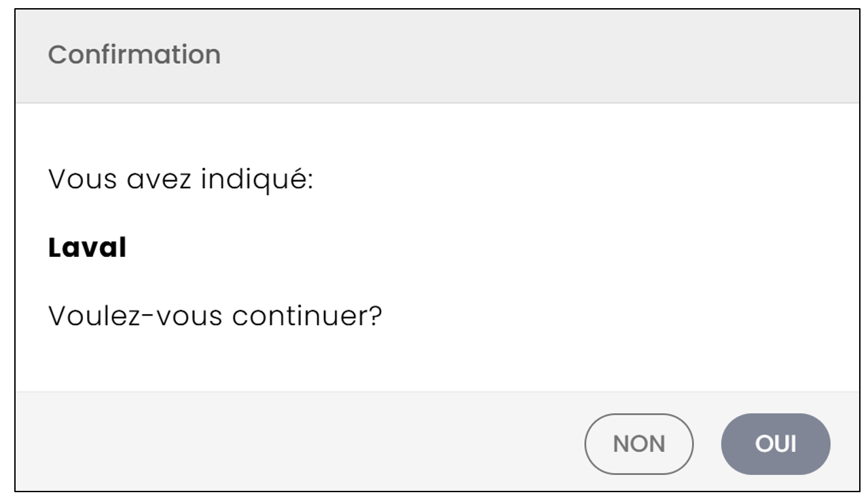Dismiss the dialog using the outlined NON button

(x=639, y=444)
